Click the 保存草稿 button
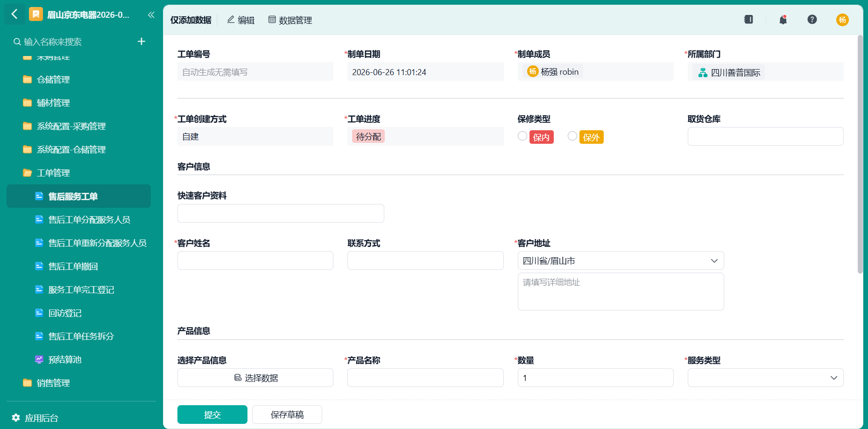 (287, 415)
